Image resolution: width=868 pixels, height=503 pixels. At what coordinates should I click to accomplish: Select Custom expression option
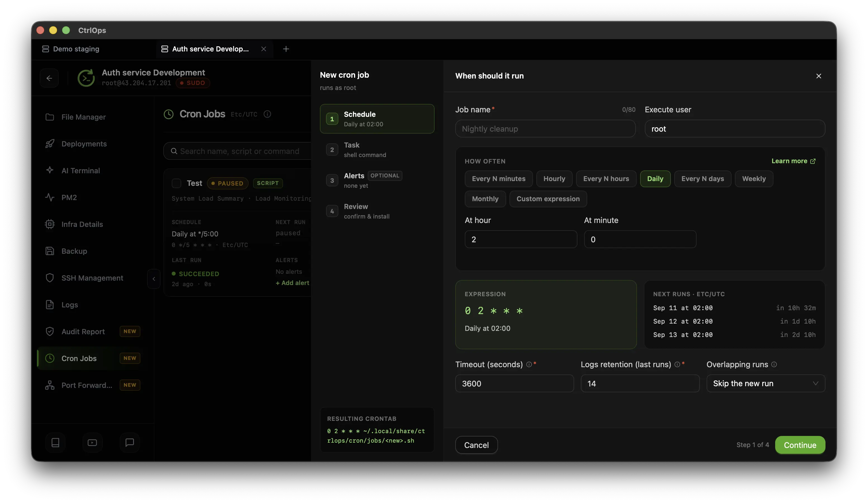coord(548,199)
